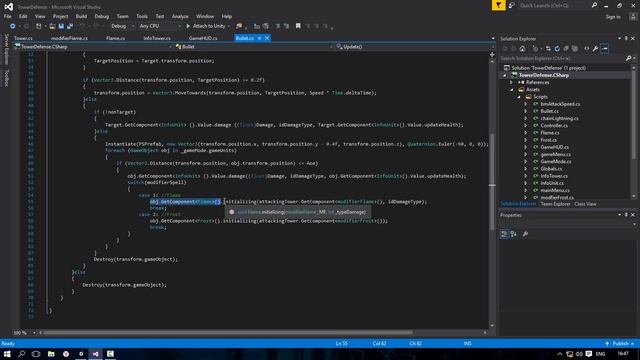
Task: Click Alphabetical sort icon in Properties panel
Action: (513, 234)
